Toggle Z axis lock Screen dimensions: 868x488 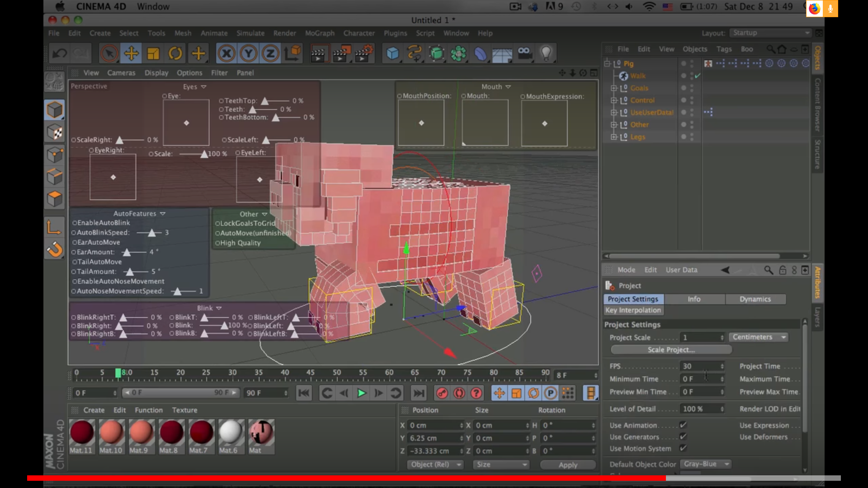270,53
